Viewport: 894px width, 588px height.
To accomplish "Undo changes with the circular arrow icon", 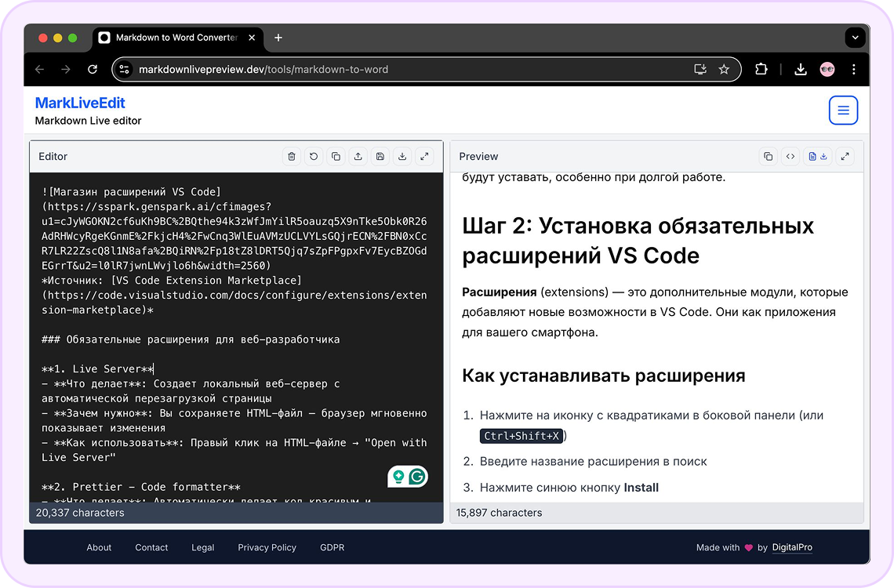I will point(314,156).
